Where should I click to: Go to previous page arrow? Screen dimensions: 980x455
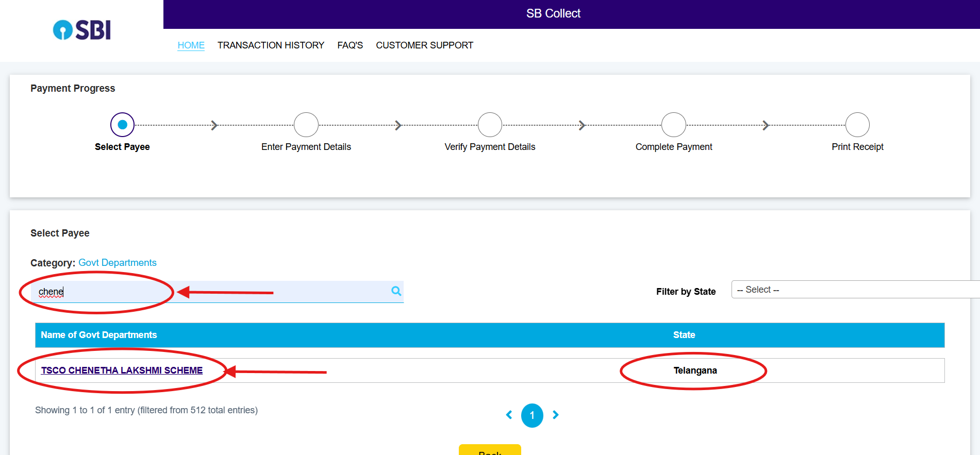[x=509, y=415]
